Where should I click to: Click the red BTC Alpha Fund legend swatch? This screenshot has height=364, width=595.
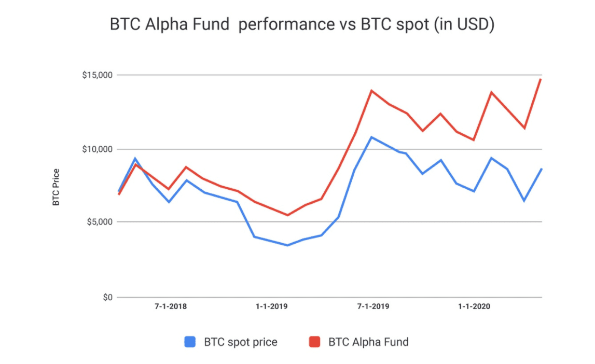tap(314, 342)
